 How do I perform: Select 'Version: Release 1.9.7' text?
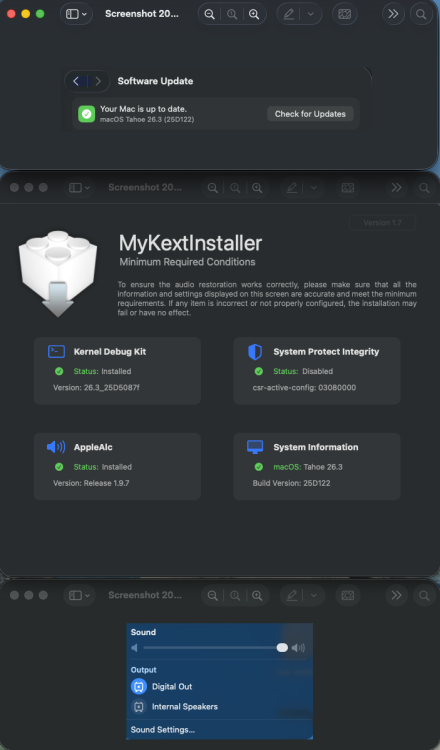pos(91,483)
